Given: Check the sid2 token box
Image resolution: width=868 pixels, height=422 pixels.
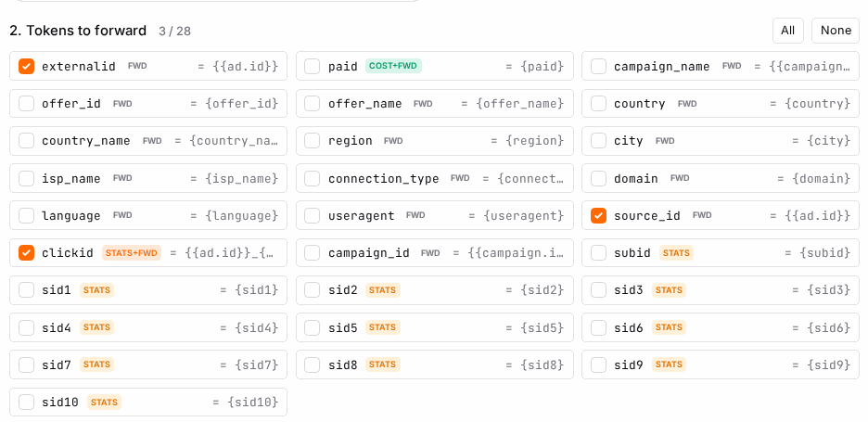Looking at the screenshot, I should tap(313, 290).
